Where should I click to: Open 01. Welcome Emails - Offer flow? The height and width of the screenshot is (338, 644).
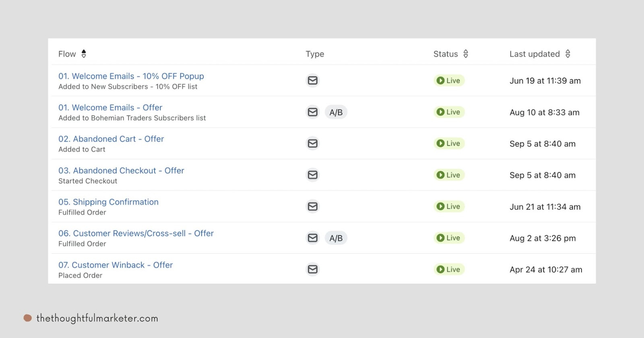(110, 107)
